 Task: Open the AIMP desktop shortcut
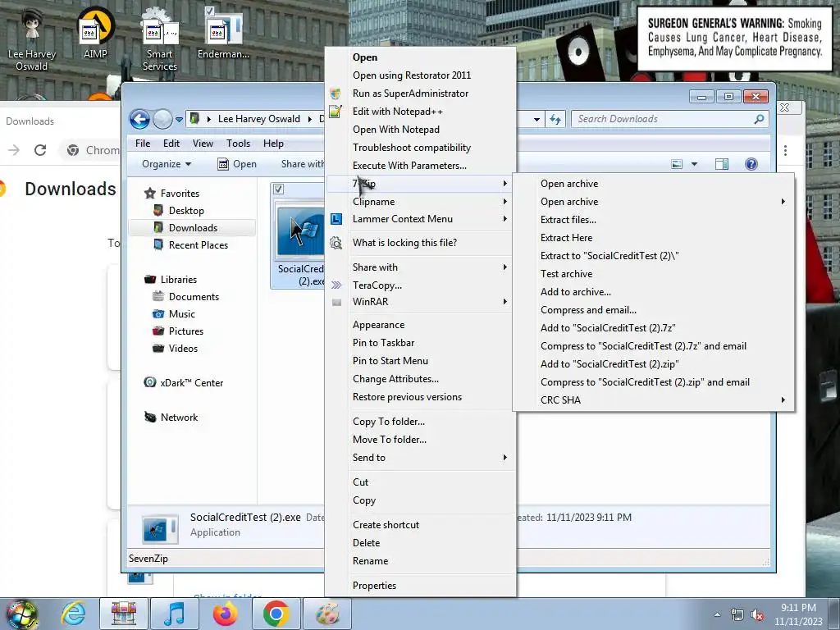click(95, 33)
